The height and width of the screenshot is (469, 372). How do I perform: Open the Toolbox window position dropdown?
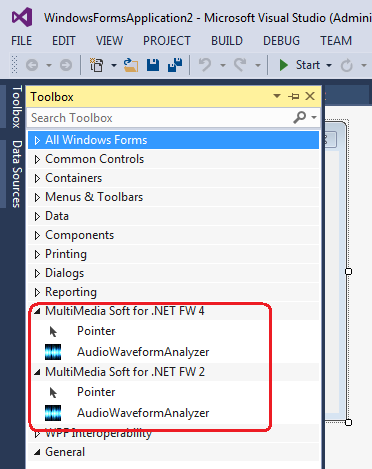click(277, 96)
